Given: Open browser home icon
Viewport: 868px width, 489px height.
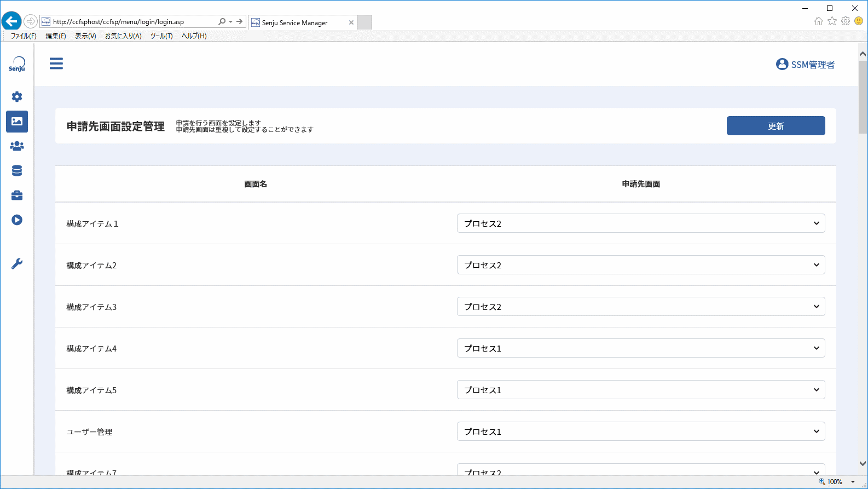Looking at the screenshot, I should (819, 21).
